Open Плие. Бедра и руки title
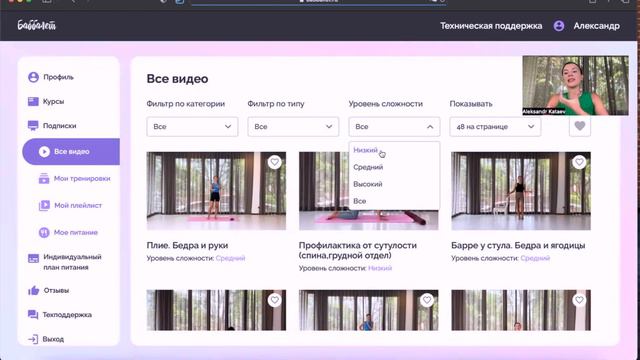This screenshot has width=640, height=360. (x=187, y=245)
